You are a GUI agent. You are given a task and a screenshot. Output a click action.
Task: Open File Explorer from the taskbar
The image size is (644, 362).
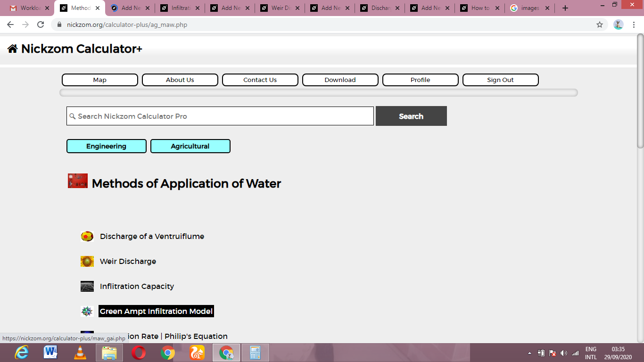click(109, 353)
